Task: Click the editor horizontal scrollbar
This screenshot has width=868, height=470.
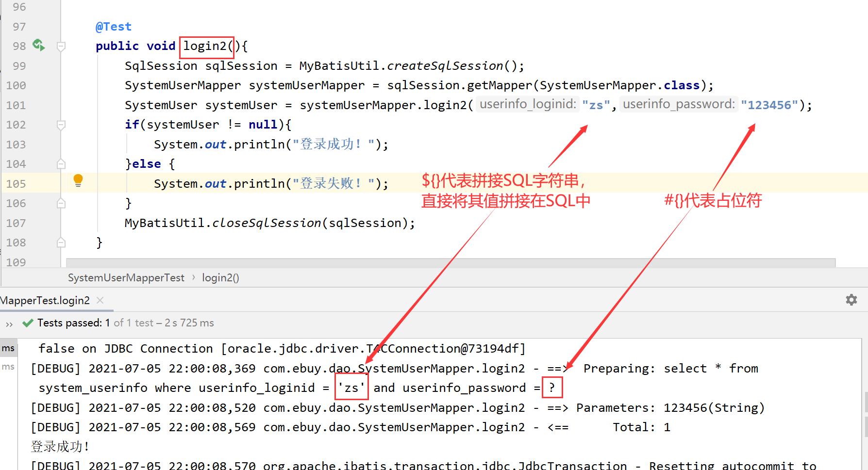Action: point(451,262)
